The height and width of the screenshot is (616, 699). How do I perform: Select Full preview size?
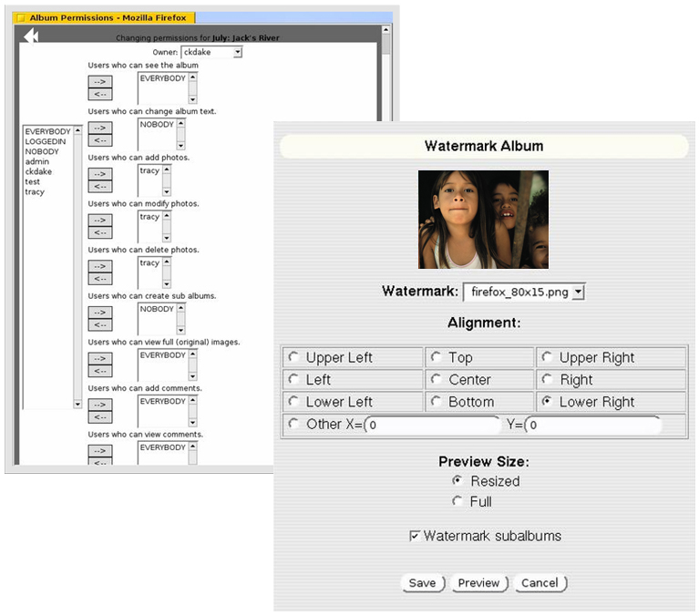pyautogui.click(x=457, y=501)
